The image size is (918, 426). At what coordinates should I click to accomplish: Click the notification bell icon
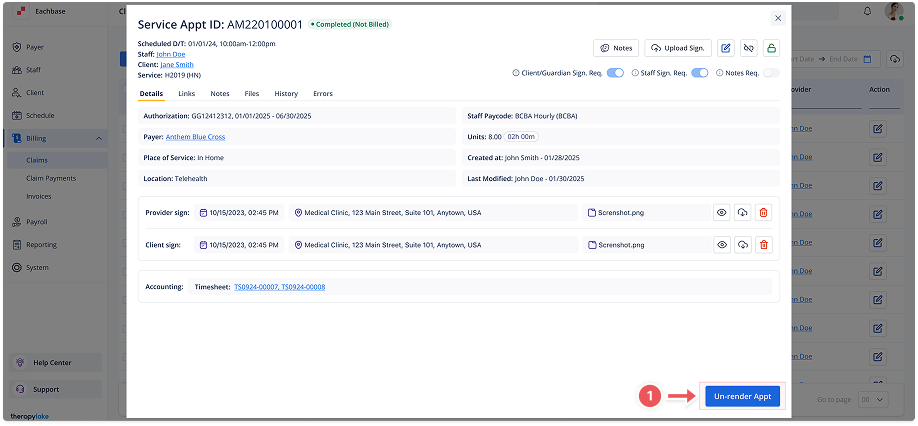868,12
